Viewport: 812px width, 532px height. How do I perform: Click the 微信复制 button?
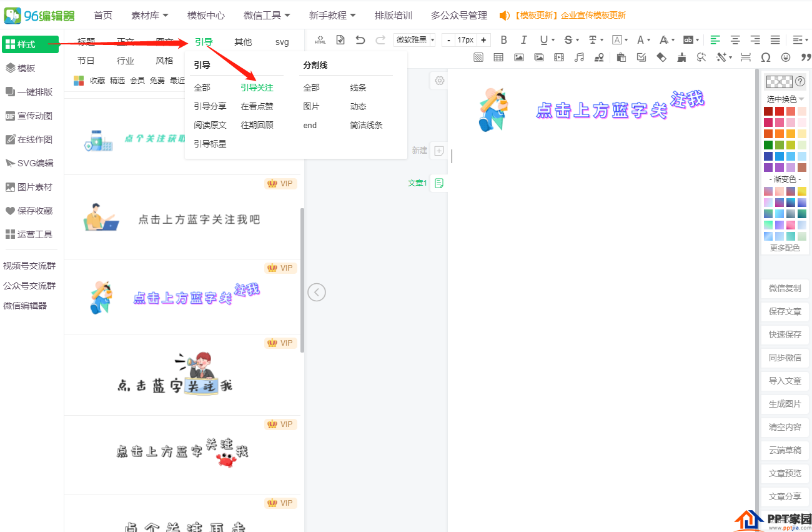pyautogui.click(x=785, y=288)
